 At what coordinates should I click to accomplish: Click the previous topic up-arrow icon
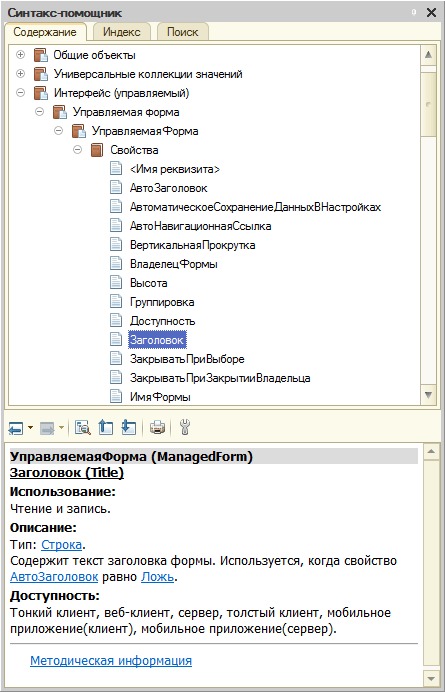[x=106, y=427]
